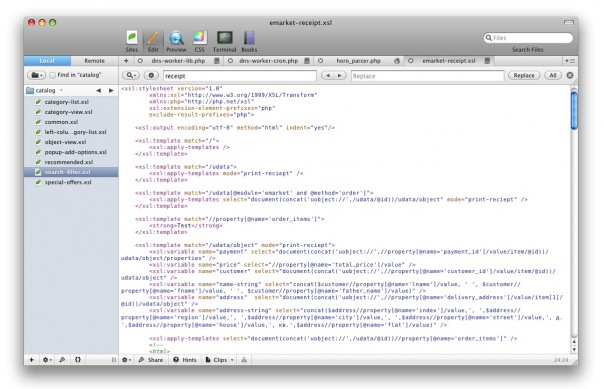Enable Find in "catalog" checkbox
This screenshot has height=389, width=604.
[52, 75]
